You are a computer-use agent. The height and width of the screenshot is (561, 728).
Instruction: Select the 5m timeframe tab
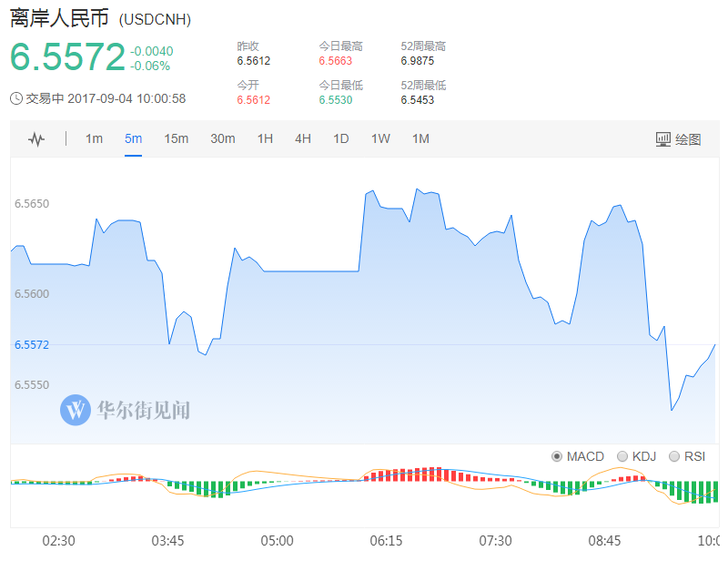(134, 139)
